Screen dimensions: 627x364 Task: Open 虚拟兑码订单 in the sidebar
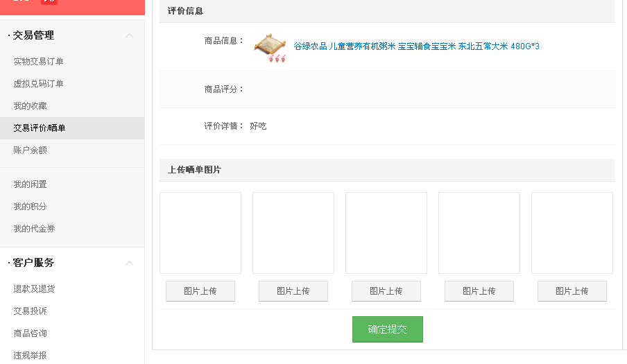click(38, 83)
